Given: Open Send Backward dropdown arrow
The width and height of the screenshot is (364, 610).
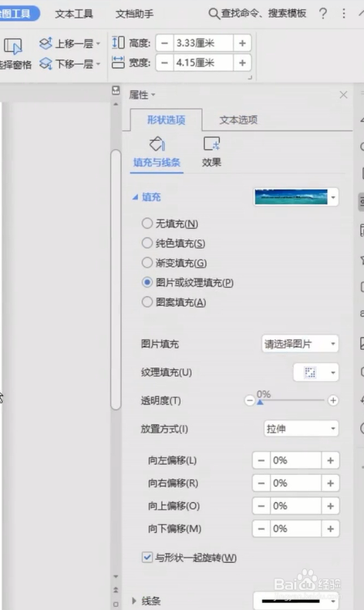Looking at the screenshot, I should [98, 64].
